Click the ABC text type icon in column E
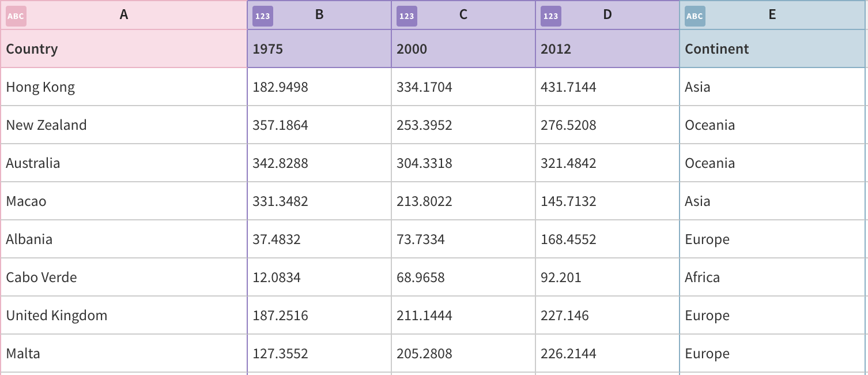The width and height of the screenshot is (868, 375). coord(695,16)
